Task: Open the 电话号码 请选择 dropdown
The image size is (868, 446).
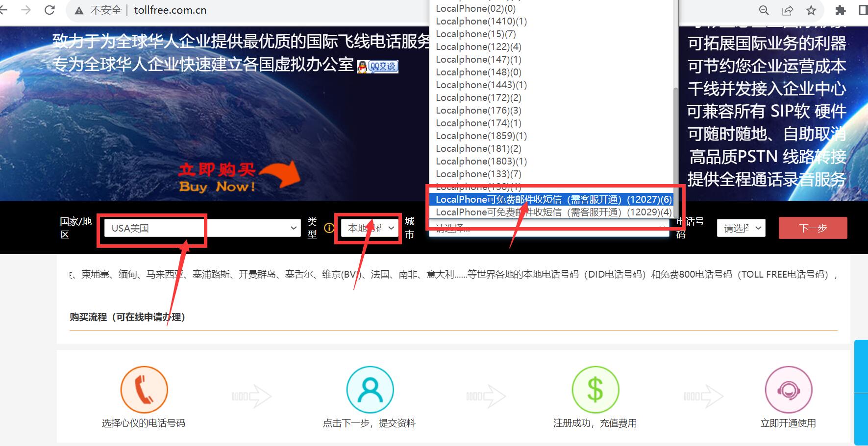Action: pos(741,228)
